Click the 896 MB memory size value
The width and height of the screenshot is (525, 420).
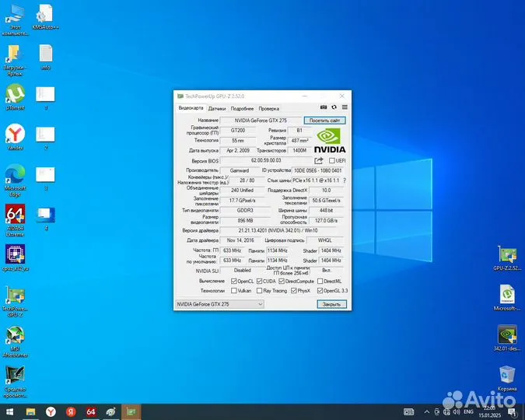pyautogui.click(x=245, y=221)
